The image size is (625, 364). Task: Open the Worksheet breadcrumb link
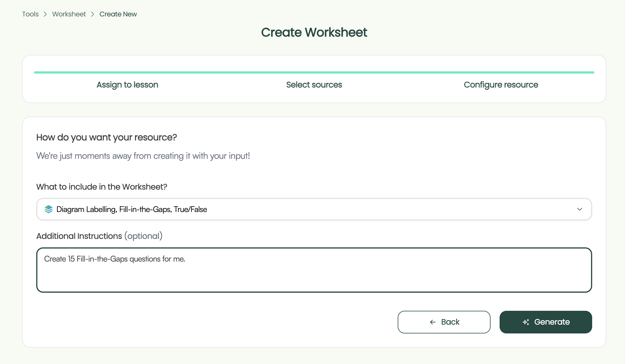[69, 14]
